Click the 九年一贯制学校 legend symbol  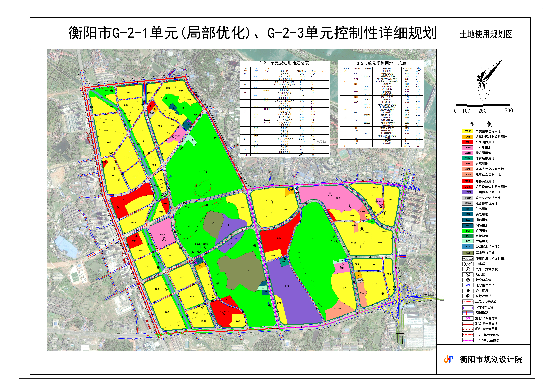click(x=468, y=269)
